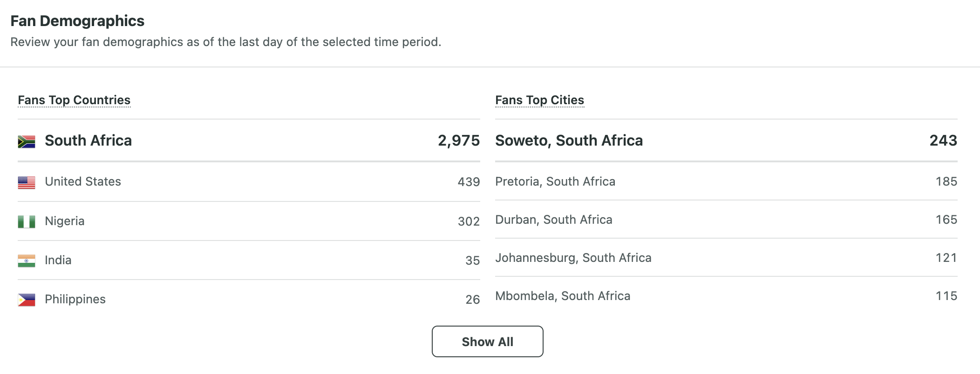980x374 pixels.
Task: Click the Nigeria flag icon
Action: click(x=27, y=222)
